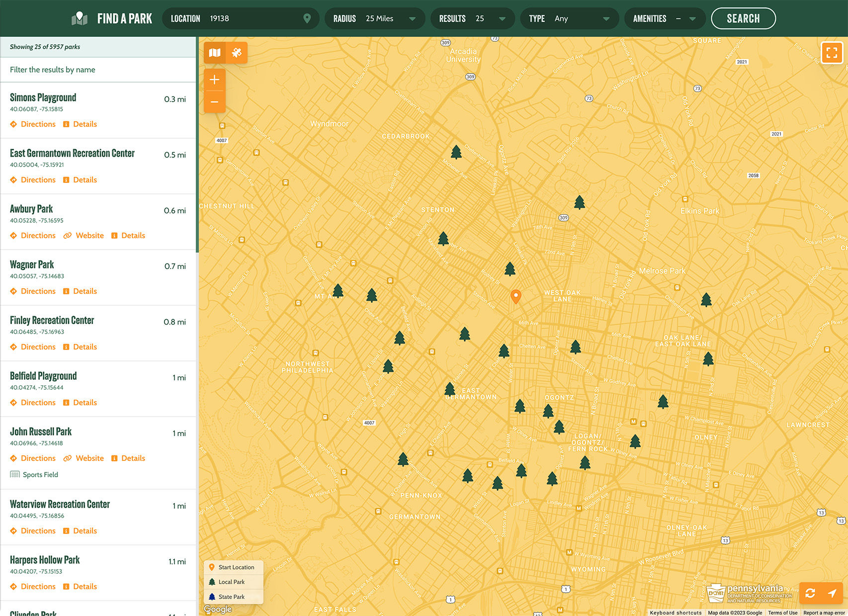Expand the Results count dropdown
The width and height of the screenshot is (848, 616).
tap(472, 18)
